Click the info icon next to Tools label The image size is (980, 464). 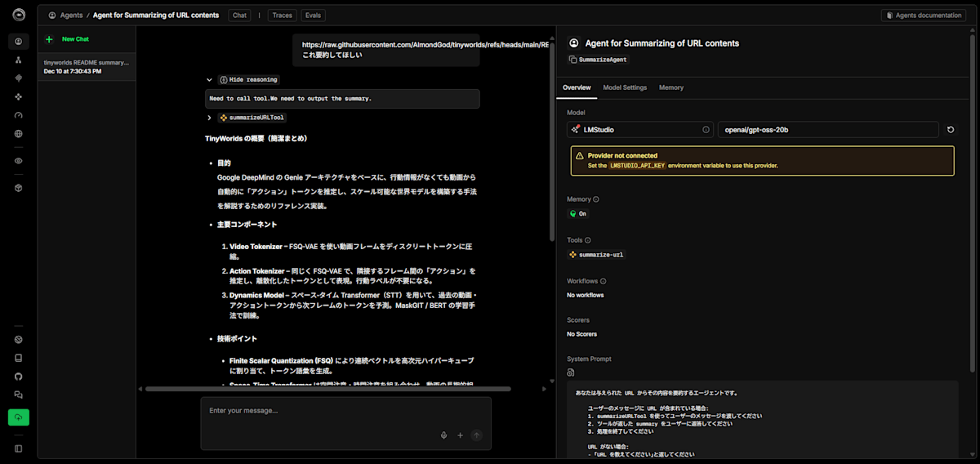tap(590, 240)
